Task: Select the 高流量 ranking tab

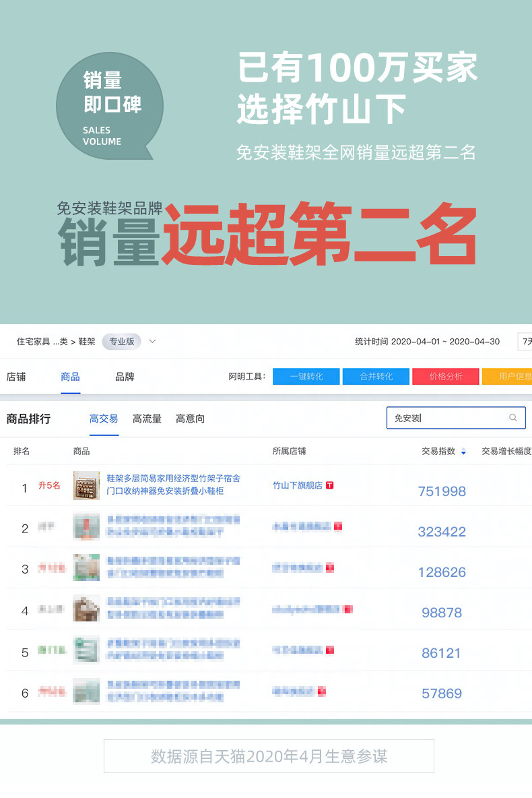Action: (x=147, y=419)
